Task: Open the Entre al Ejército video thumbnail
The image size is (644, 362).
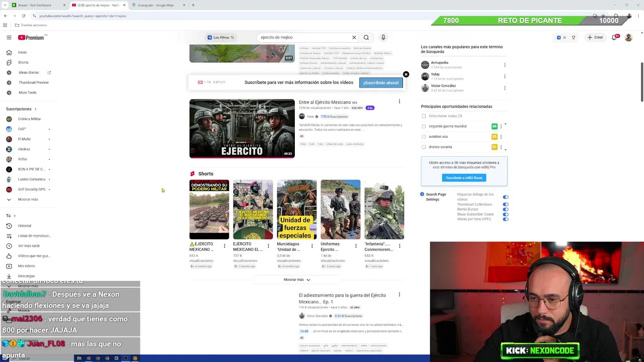Action: [x=242, y=129]
